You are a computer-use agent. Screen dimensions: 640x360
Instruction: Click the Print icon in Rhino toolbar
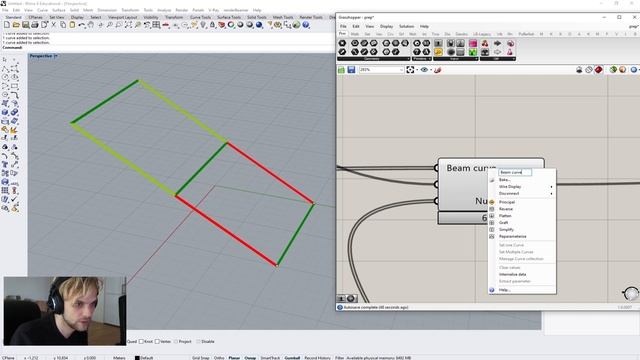pyautogui.click(x=35, y=25)
